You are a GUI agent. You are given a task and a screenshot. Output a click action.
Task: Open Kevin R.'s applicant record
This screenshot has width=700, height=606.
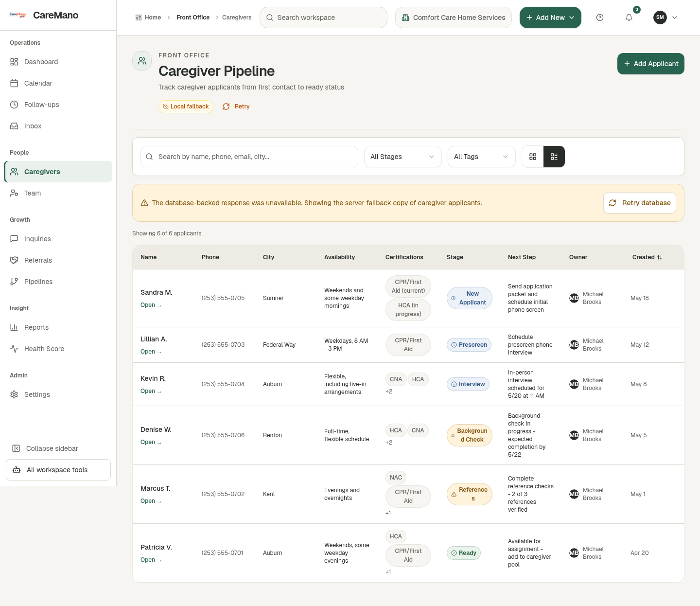coord(151,391)
